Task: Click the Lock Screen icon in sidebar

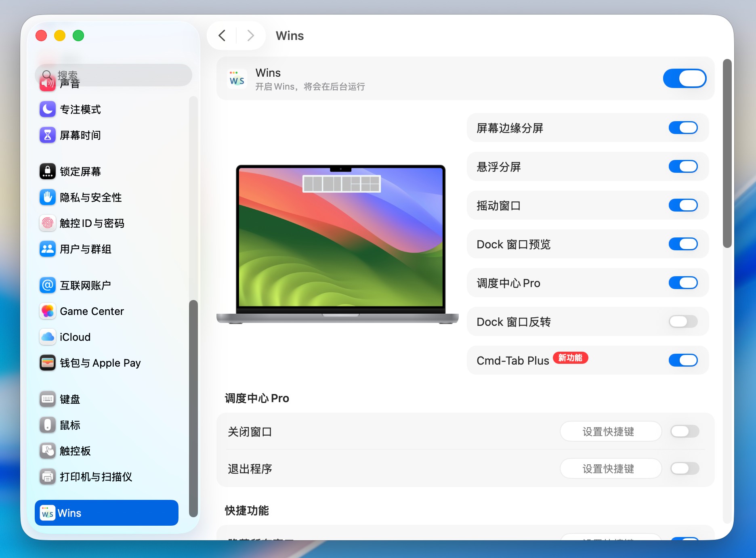Action: [48, 172]
